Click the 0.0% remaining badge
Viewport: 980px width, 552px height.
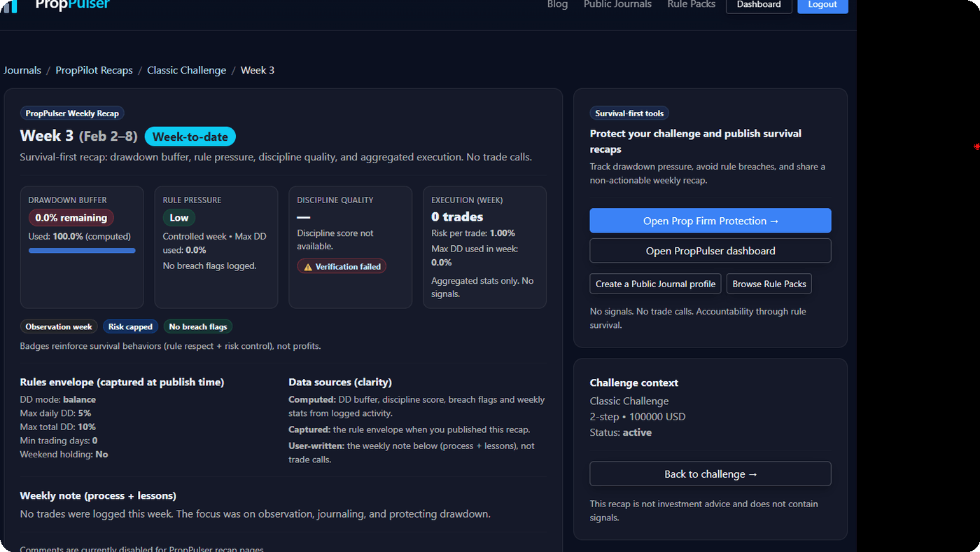pyautogui.click(x=71, y=218)
